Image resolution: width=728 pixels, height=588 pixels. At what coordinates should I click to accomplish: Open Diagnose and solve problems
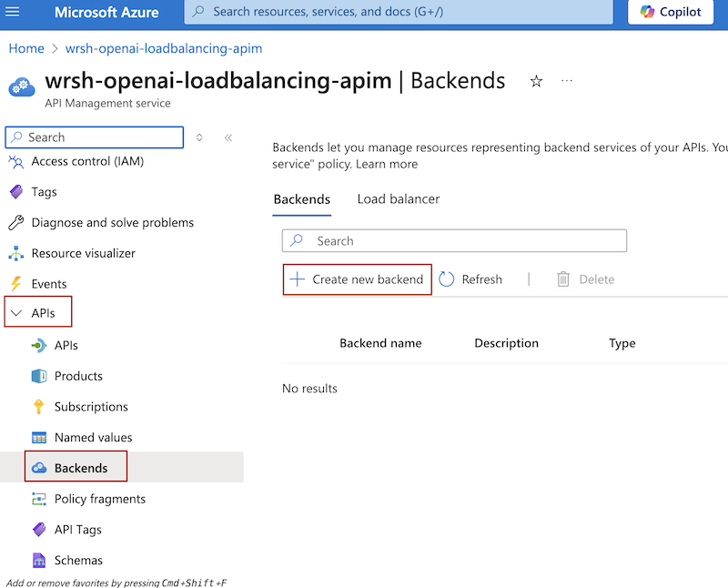point(112,222)
